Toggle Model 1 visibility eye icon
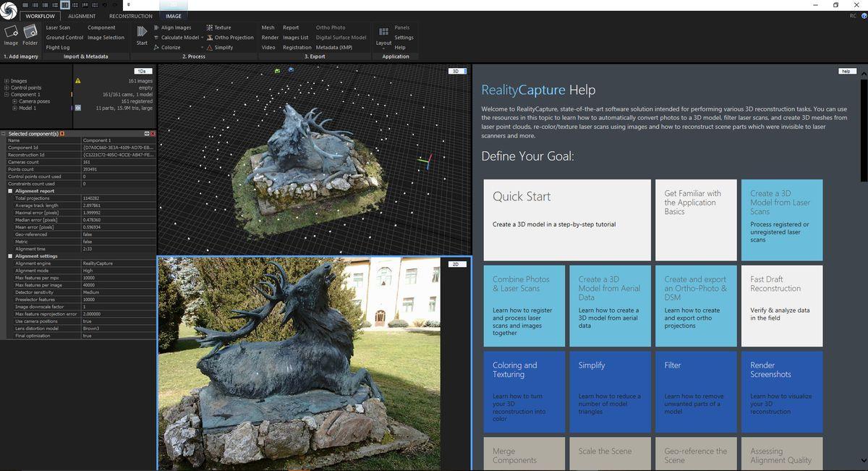The width and height of the screenshot is (868, 471). (x=77, y=108)
